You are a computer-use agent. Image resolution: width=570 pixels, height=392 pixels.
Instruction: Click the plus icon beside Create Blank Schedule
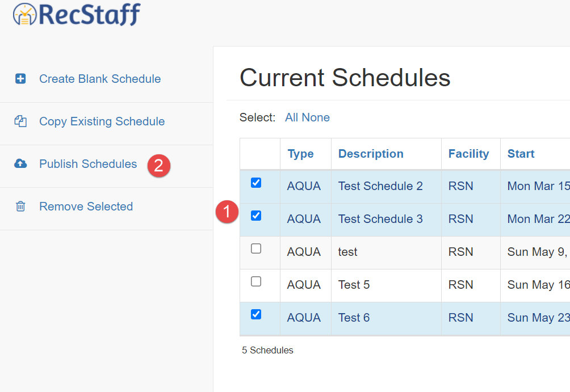[x=20, y=79]
